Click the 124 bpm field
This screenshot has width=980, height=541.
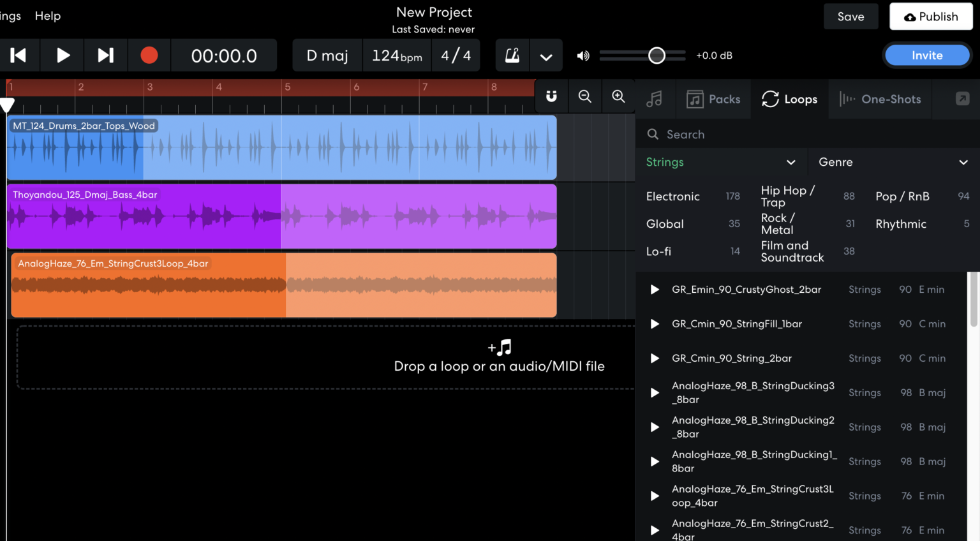click(x=397, y=56)
